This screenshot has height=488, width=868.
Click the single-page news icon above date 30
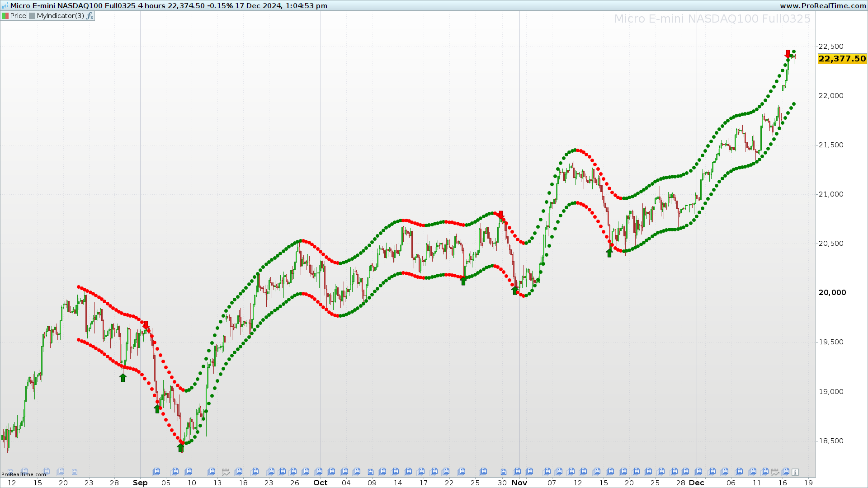coord(504,472)
